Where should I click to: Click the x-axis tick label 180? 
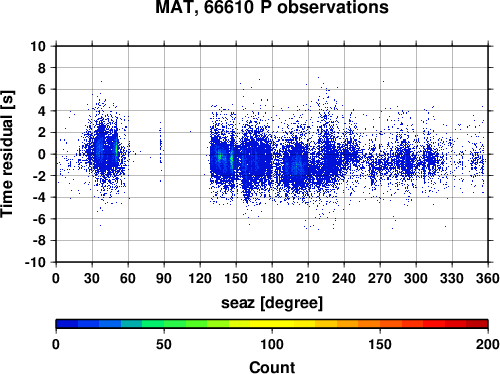(x=272, y=278)
